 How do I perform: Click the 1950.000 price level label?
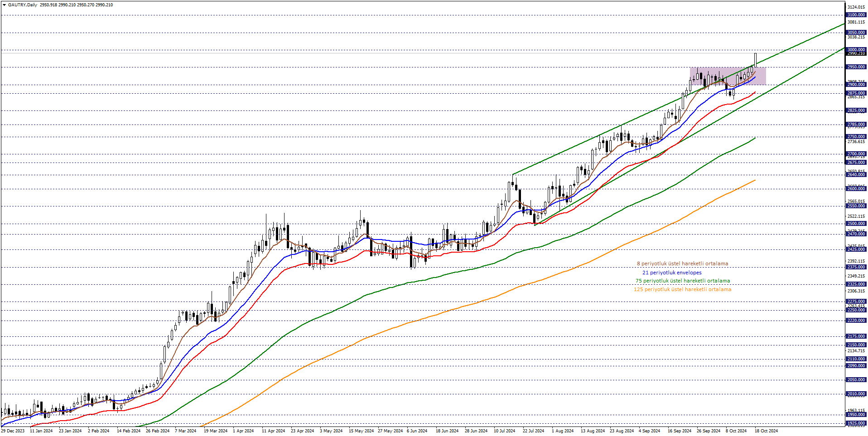tap(856, 415)
